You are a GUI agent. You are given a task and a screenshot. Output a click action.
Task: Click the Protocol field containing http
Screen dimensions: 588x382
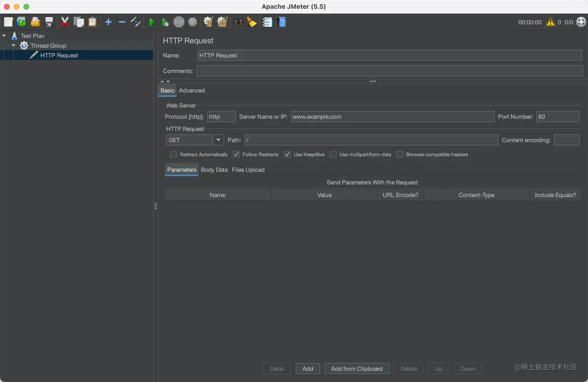221,117
